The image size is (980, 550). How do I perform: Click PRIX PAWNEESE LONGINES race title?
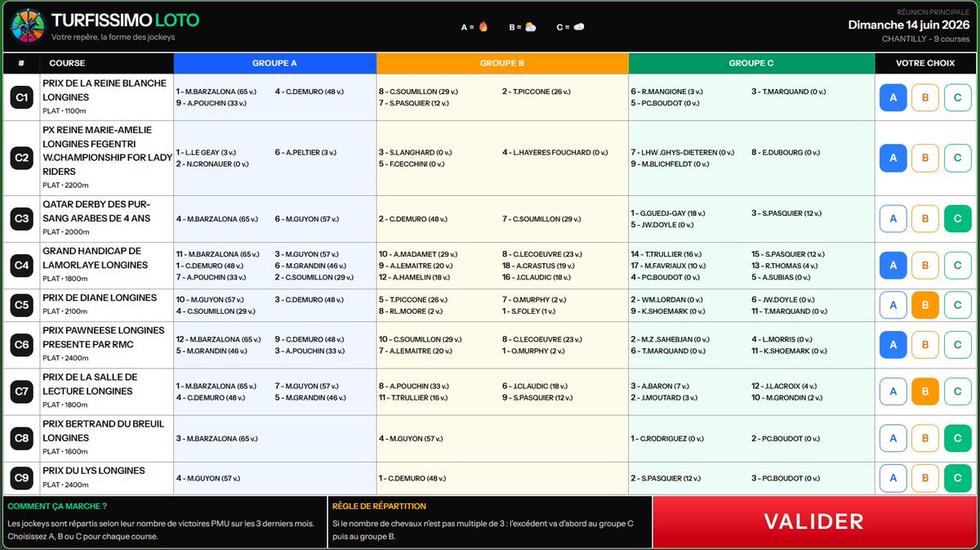[104, 337]
